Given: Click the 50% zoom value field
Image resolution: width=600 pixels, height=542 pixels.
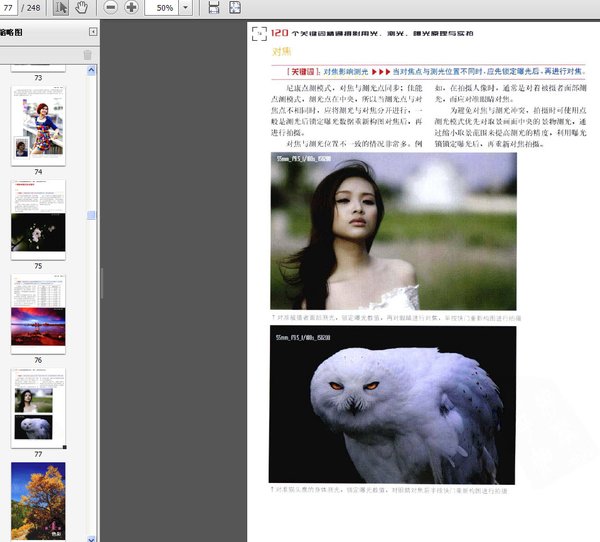Looking at the screenshot, I should (x=161, y=8).
